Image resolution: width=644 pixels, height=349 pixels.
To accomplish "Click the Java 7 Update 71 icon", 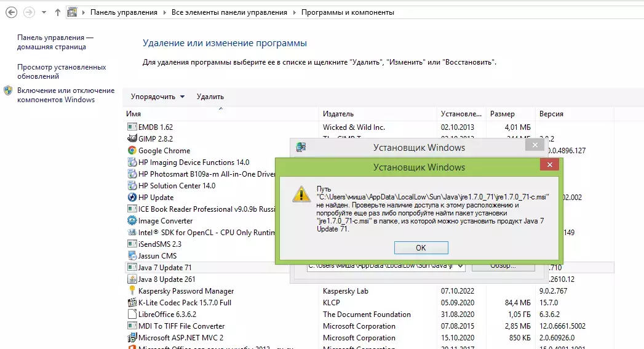I will [x=132, y=267].
